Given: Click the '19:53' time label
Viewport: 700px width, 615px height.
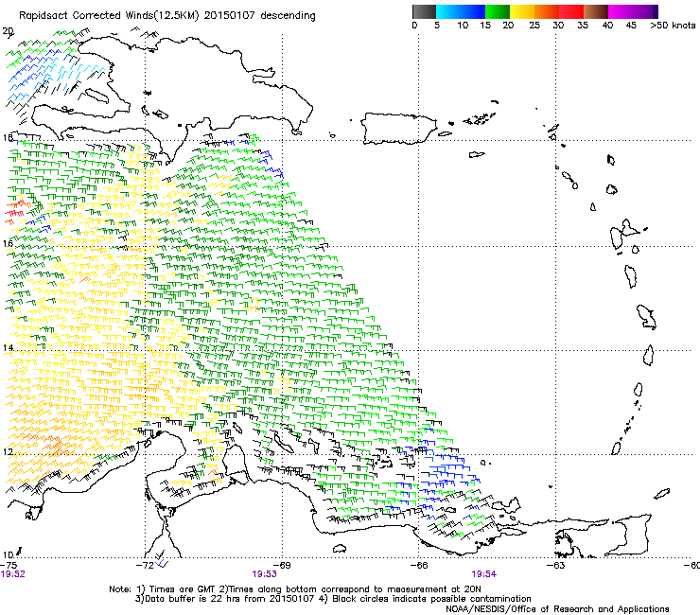Looking at the screenshot, I should click(264, 574).
